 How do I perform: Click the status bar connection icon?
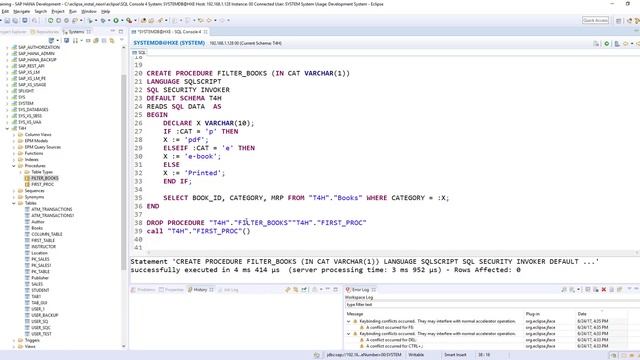tap(316, 355)
